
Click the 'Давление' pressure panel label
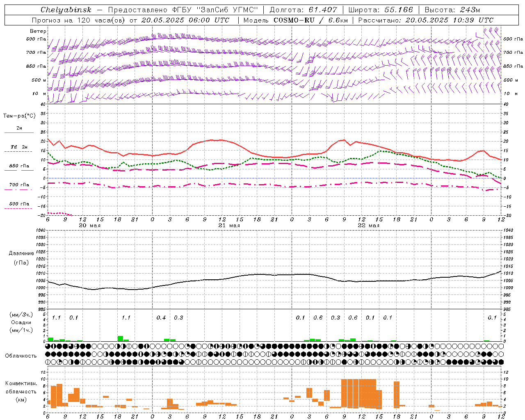[x=21, y=253]
